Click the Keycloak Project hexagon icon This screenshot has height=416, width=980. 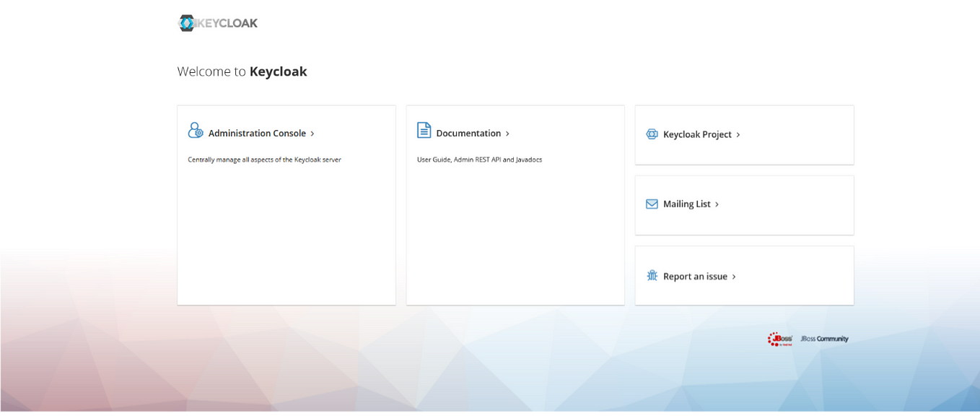pos(652,134)
